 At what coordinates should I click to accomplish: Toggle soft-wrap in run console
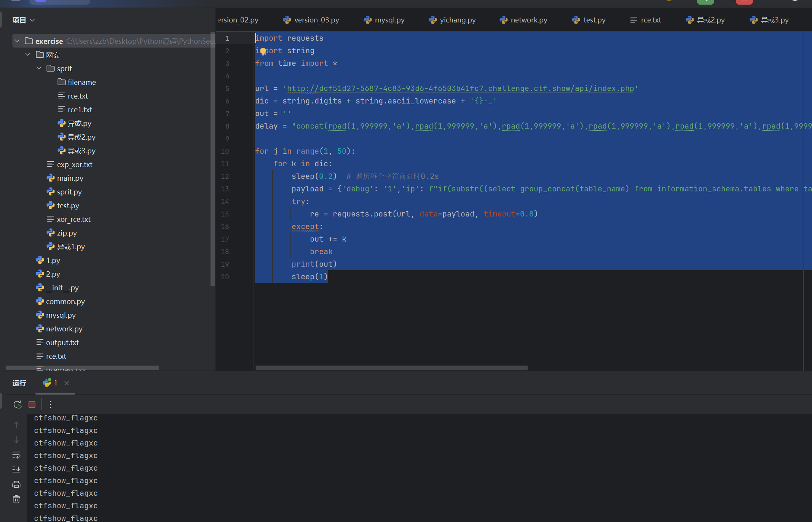click(x=16, y=455)
